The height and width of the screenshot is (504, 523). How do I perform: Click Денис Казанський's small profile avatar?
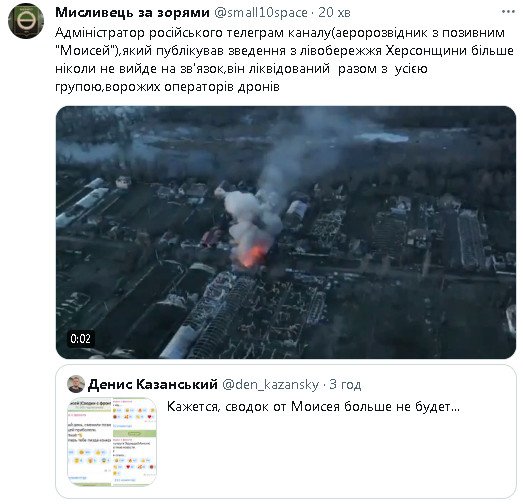point(76,384)
